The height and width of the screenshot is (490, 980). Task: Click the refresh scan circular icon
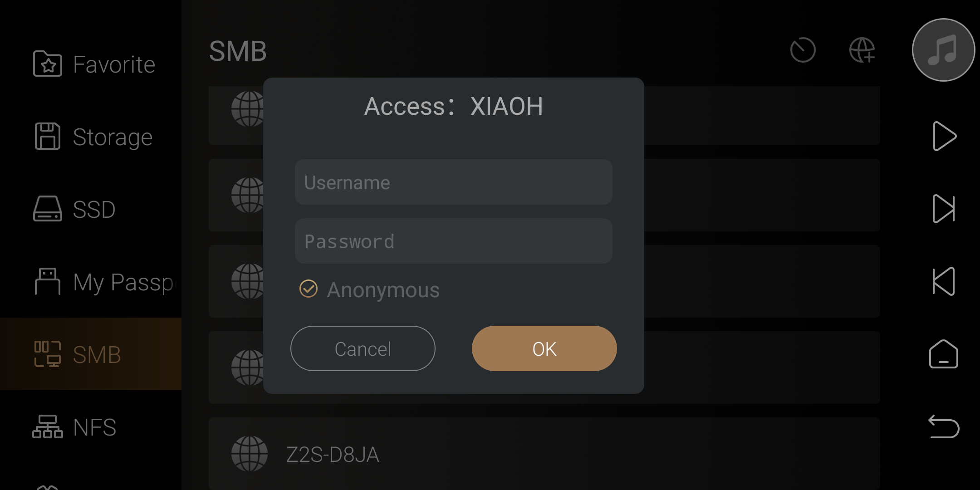click(803, 50)
